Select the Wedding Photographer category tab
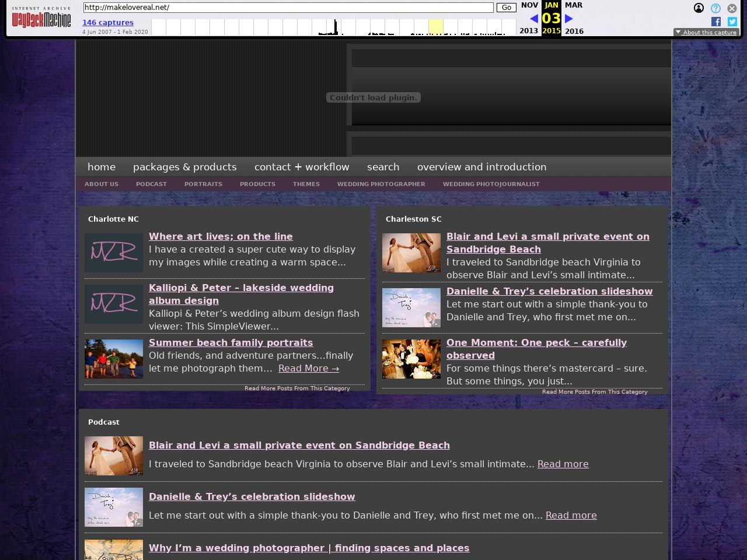This screenshot has width=747, height=560. click(381, 184)
